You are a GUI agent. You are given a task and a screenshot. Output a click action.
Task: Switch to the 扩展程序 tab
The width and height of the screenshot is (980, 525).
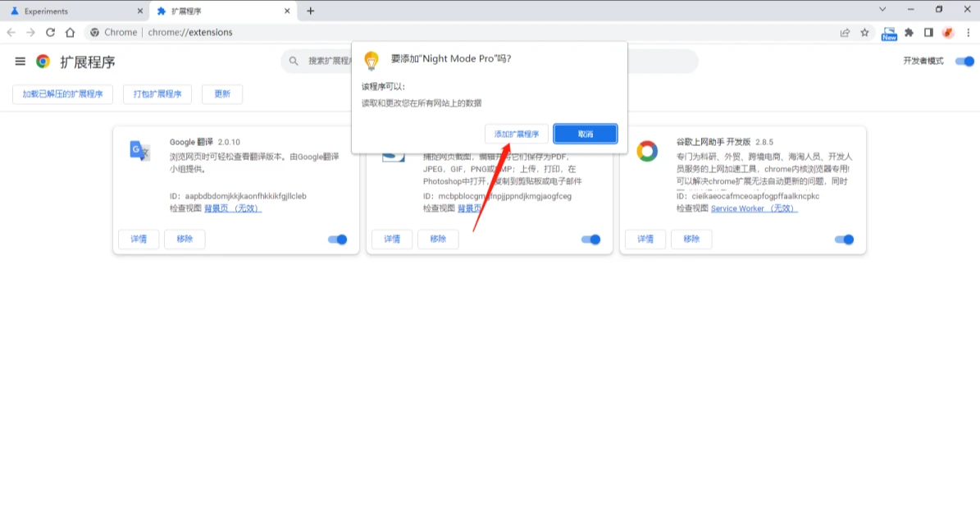222,11
